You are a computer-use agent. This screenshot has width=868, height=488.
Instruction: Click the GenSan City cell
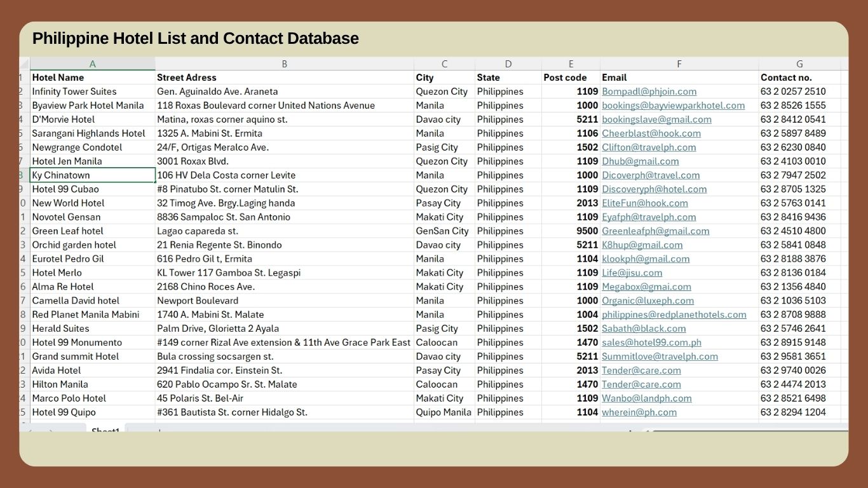444,231
